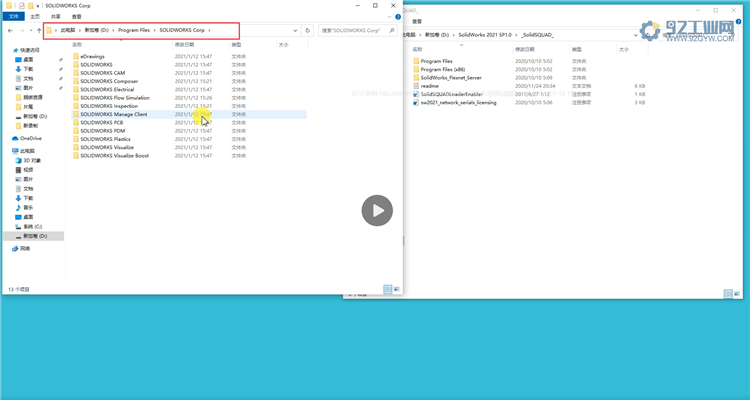
Task: Open the 主页 ribbon tab
Action: point(35,17)
